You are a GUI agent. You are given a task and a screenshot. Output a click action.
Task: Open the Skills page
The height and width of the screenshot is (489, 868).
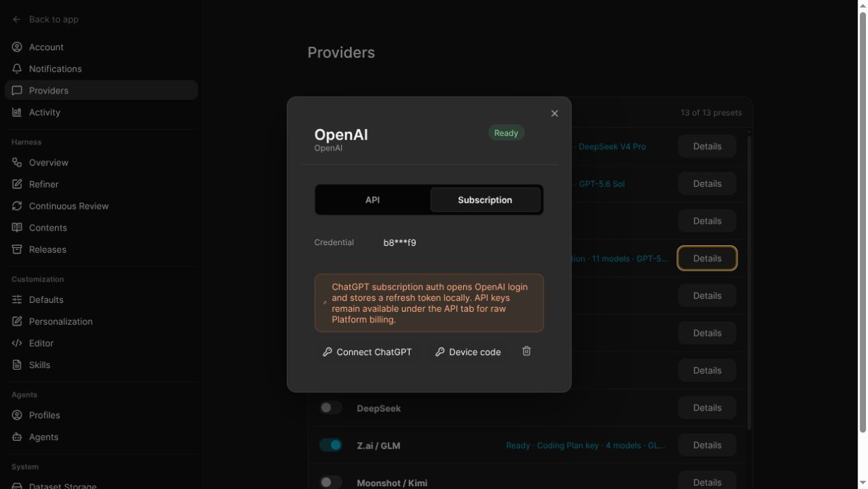(101, 365)
